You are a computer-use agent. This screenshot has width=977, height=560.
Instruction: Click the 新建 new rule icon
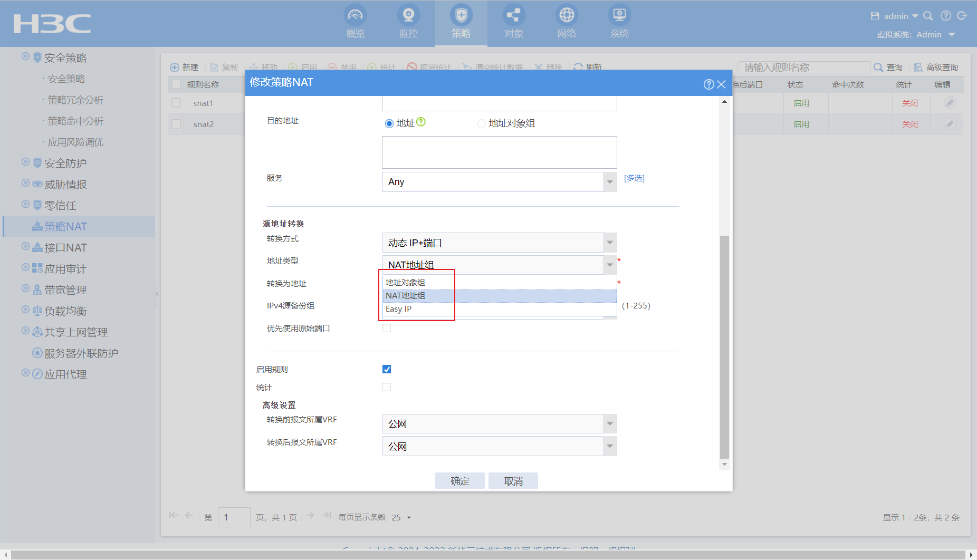click(175, 67)
